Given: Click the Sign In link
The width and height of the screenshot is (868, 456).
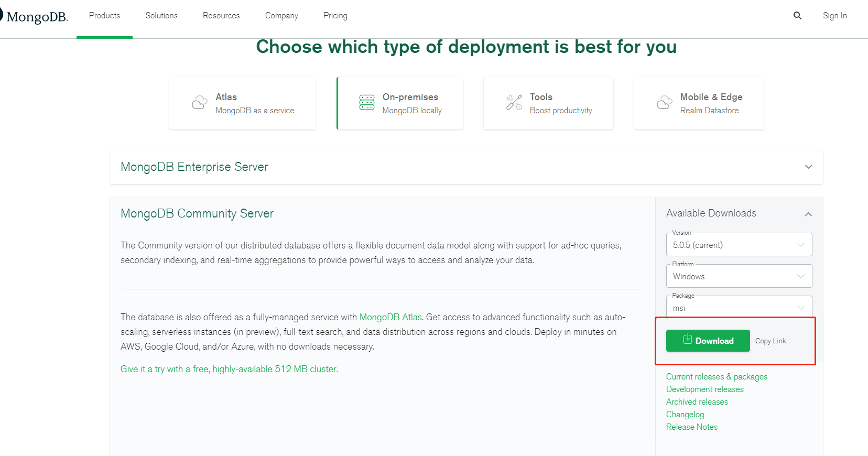Looking at the screenshot, I should click(x=834, y=16).
